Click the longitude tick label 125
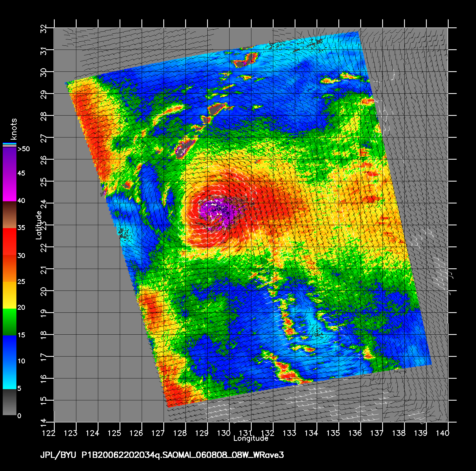 (114, 433)
